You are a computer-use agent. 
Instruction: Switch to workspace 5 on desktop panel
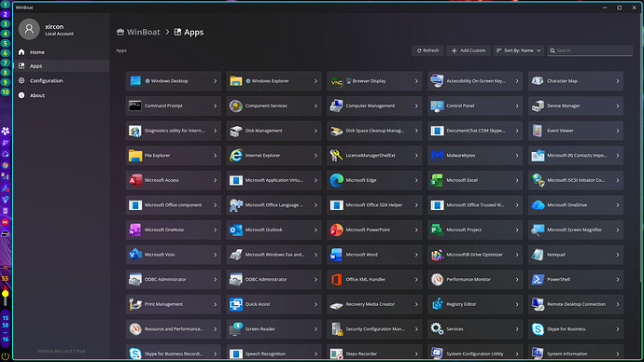(6, 43)
